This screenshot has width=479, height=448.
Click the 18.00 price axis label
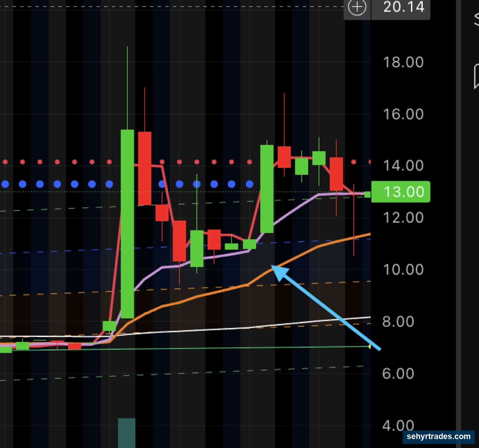click(x=403, y=62)
